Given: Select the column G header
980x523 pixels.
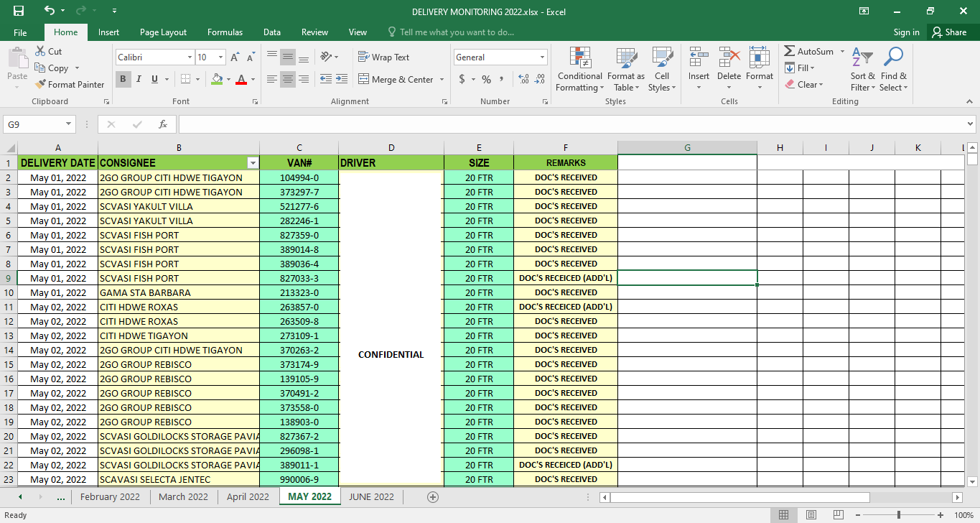Looking at the screenshot, I should [687, 148].
